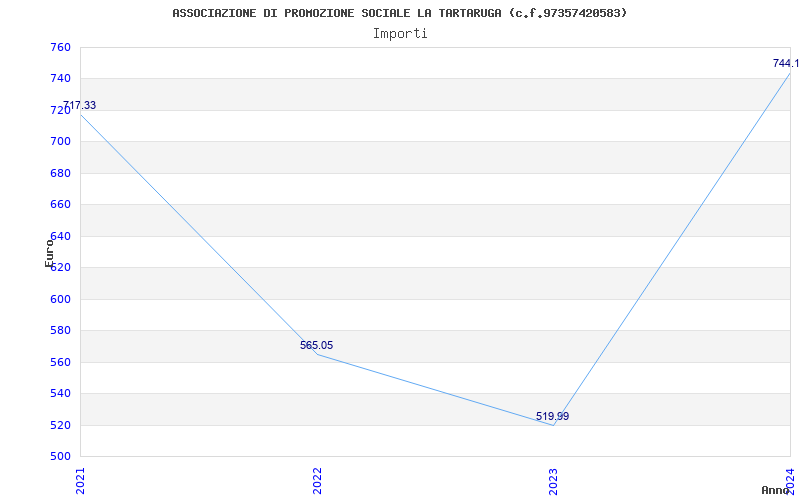
Task: Click the 565.05 data label
Action: (316, 345)
